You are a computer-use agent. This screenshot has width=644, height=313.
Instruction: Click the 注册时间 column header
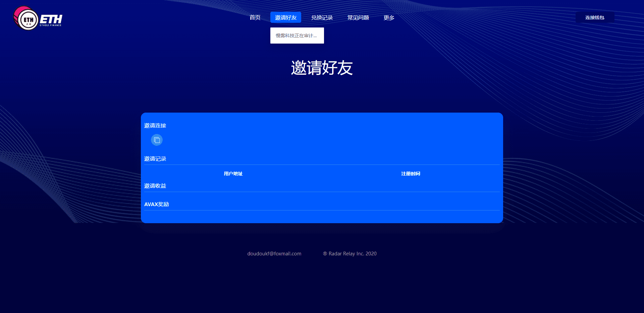411,174
